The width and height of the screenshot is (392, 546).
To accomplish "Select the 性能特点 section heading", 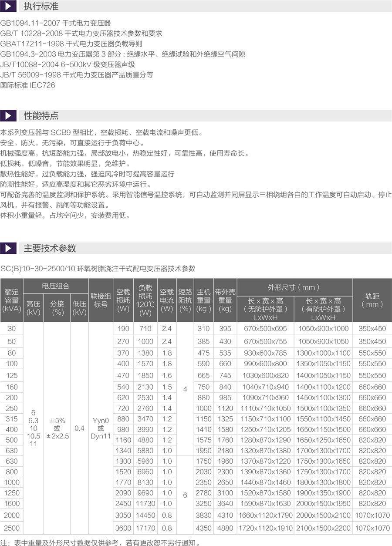I will 41,116.
